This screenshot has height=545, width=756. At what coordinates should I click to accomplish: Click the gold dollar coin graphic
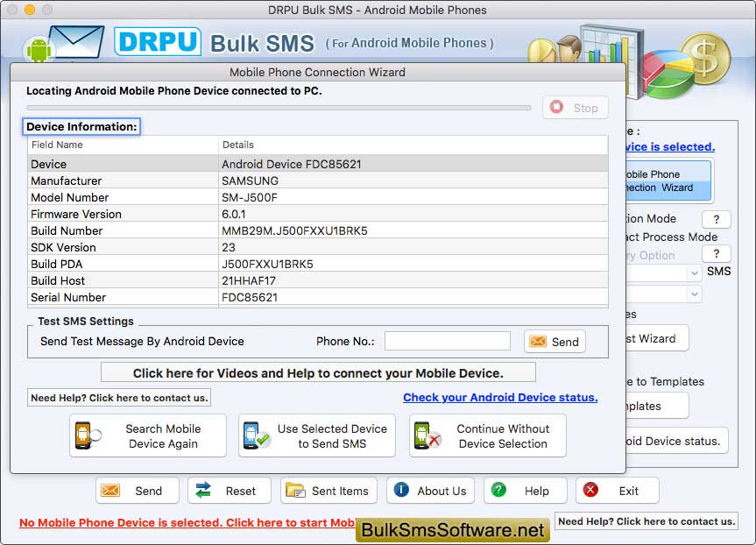click(705, 58)
